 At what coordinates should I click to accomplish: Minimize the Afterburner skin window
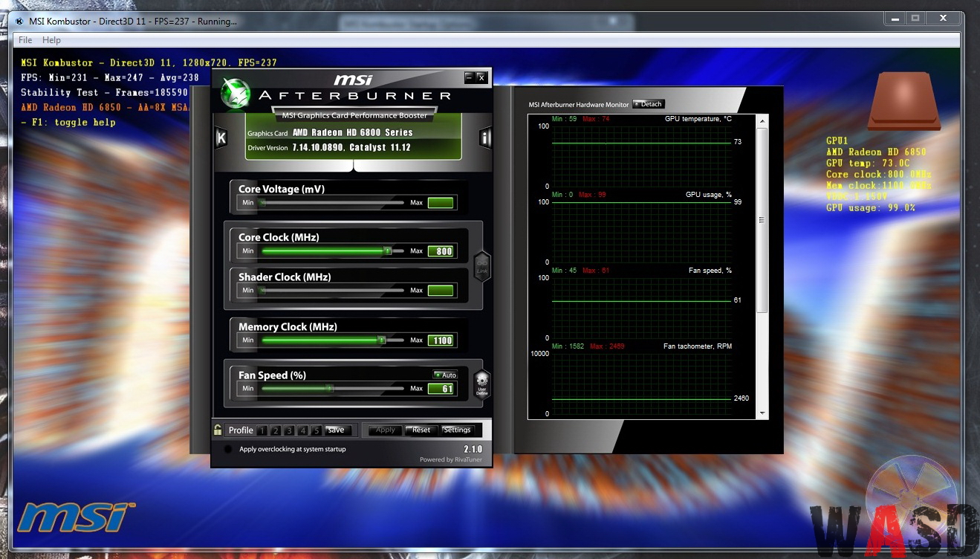click(469, 77)
